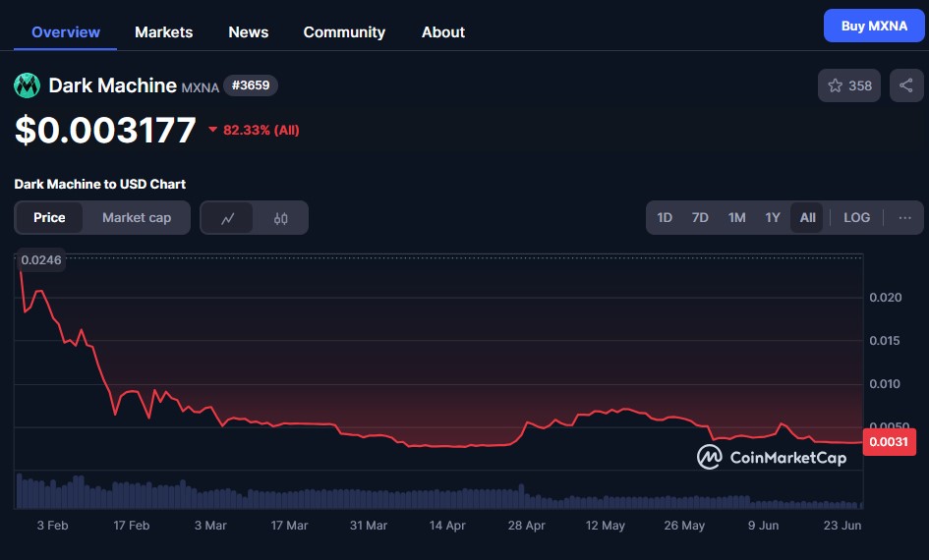Go to the News tab
Image resolution: width=929 pixels, height=560 pixels.
click(x=249, y=32)
